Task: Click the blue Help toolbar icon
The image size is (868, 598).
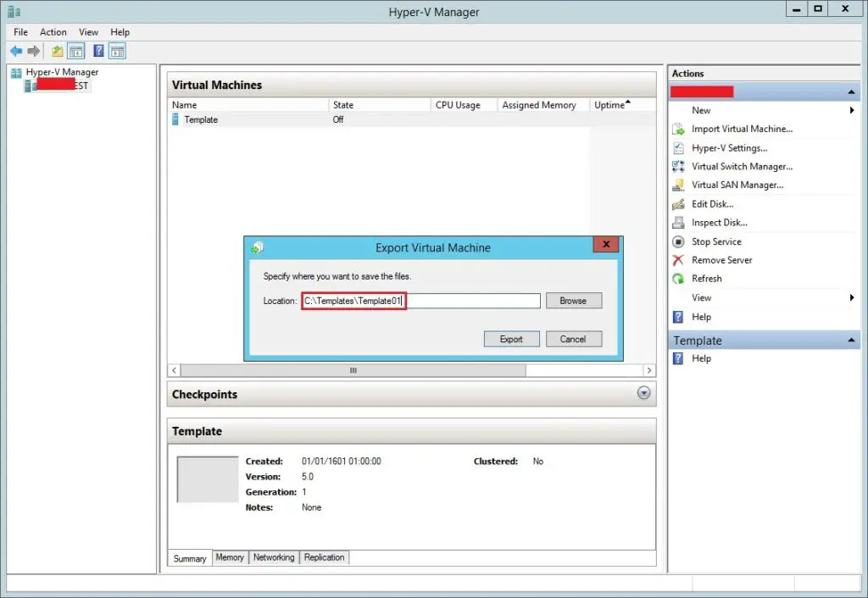Action: click(98, 51)
